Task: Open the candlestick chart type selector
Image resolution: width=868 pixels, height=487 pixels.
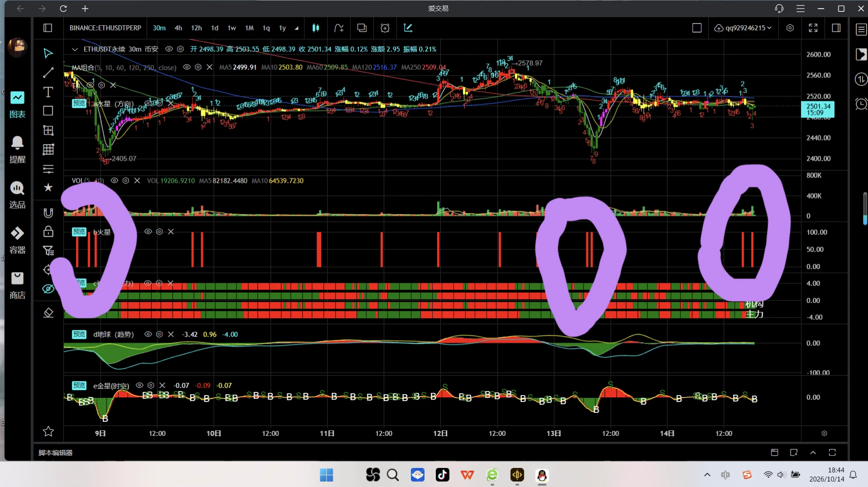Action: pyautogui.click(x=316, y=28)
